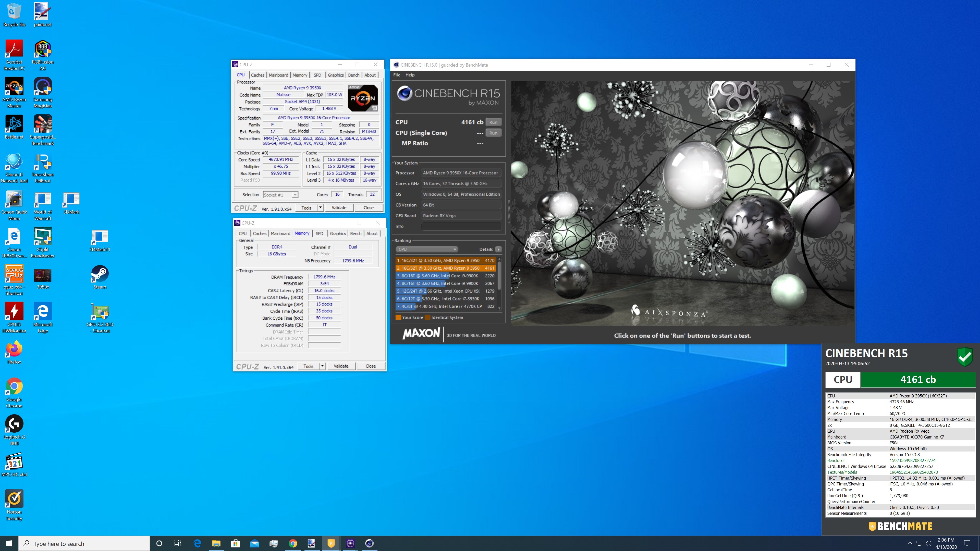Open Microsoft Store from the taskbar
The image size is (980, 551).
[235, 543]
